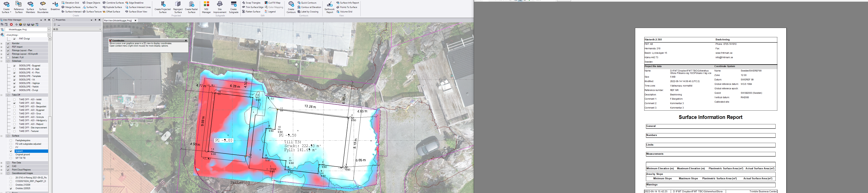The image size is (868, 193).
Task: Open the Modellbygge, Projj filter dropdown
Action: (x=49, y=30)
